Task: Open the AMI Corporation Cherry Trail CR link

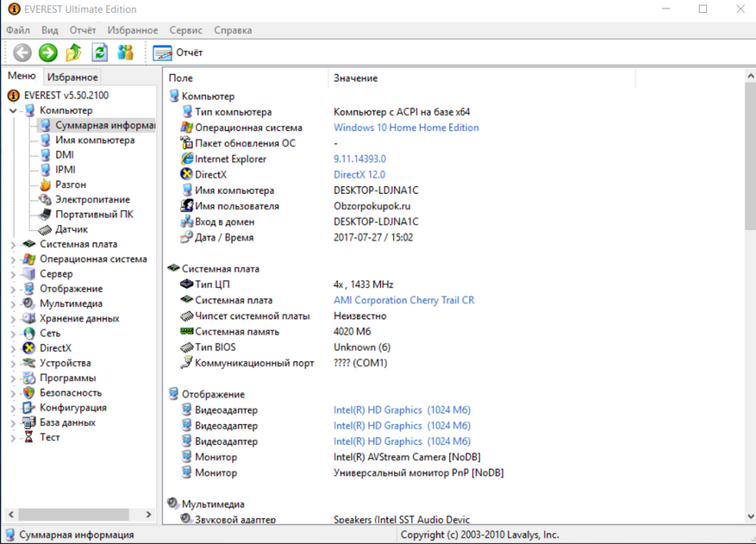Action: 403,300
